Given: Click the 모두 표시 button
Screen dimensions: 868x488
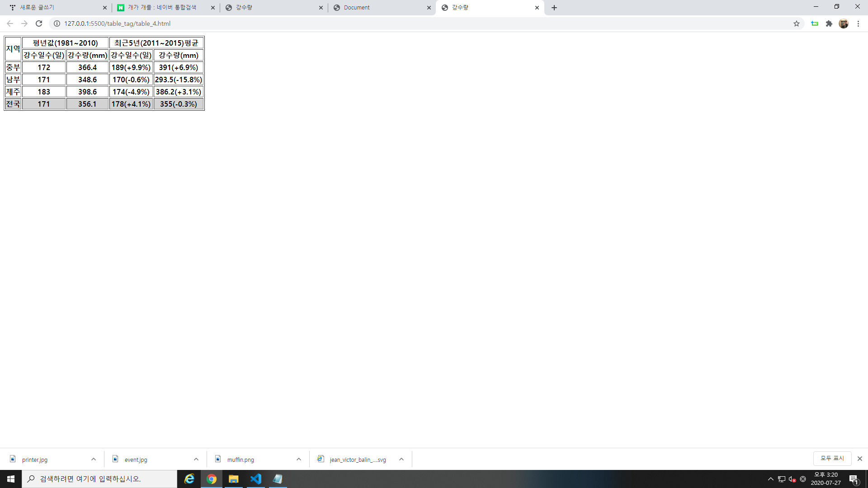Looking at the screenshot, I should 832,458.
